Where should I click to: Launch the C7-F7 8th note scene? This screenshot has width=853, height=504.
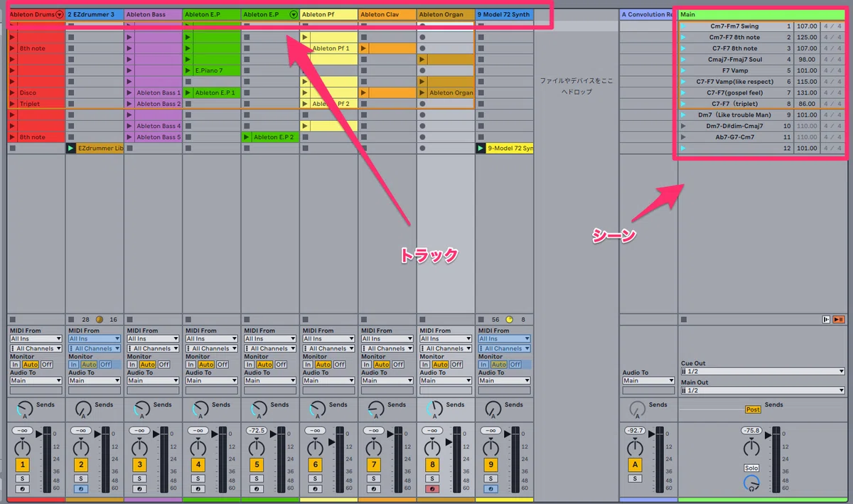(x=683, y=48)
